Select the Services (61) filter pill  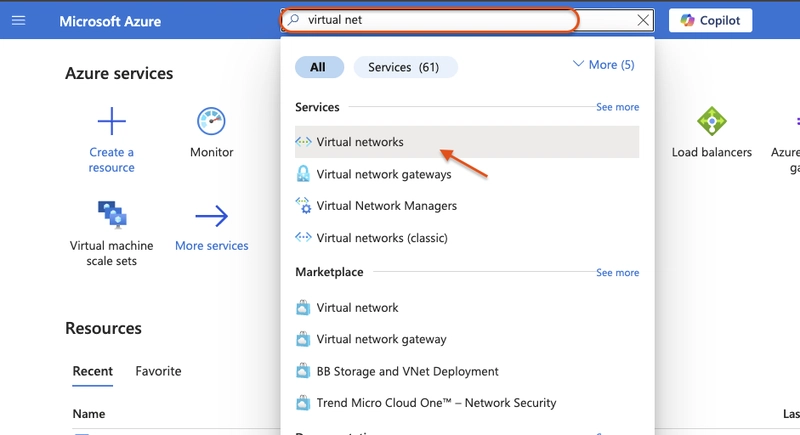(405, 67)
